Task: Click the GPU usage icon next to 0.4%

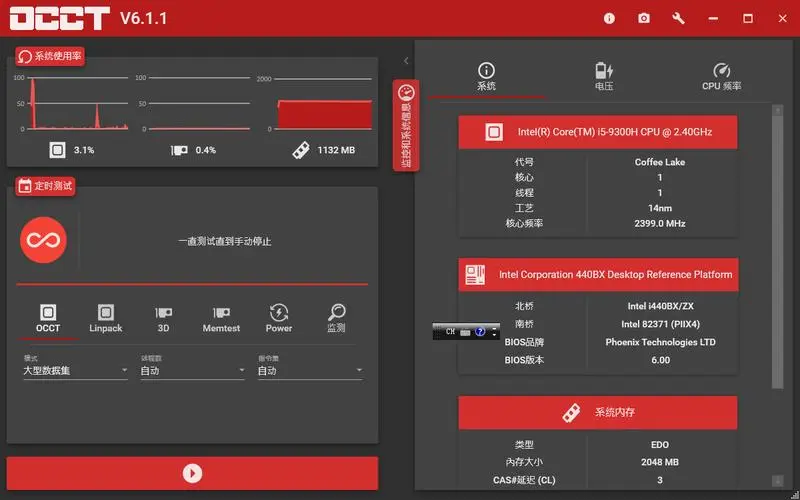Action: (179, 151)
